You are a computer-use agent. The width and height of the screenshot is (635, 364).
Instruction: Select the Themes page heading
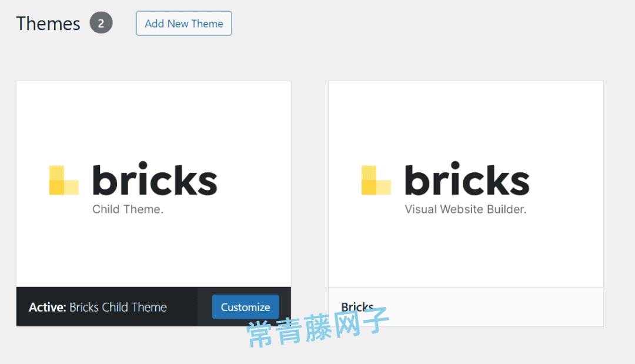pos(48,24)
